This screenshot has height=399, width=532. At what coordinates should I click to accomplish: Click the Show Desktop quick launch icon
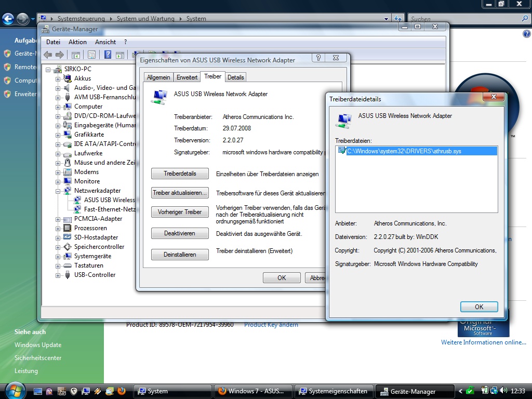pos(37,391)
